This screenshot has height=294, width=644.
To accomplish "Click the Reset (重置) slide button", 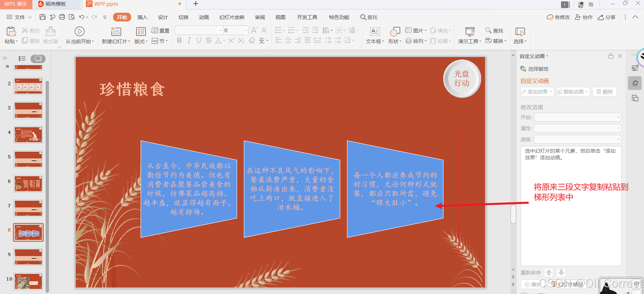I will pyautogui.click(x=160, y=30).
